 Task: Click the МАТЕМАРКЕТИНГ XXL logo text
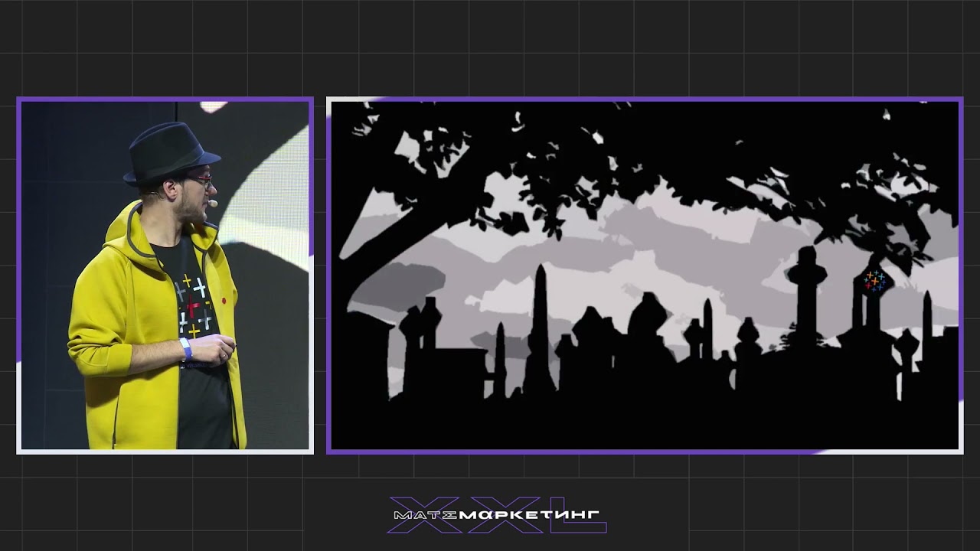click(x=496, y=515)
